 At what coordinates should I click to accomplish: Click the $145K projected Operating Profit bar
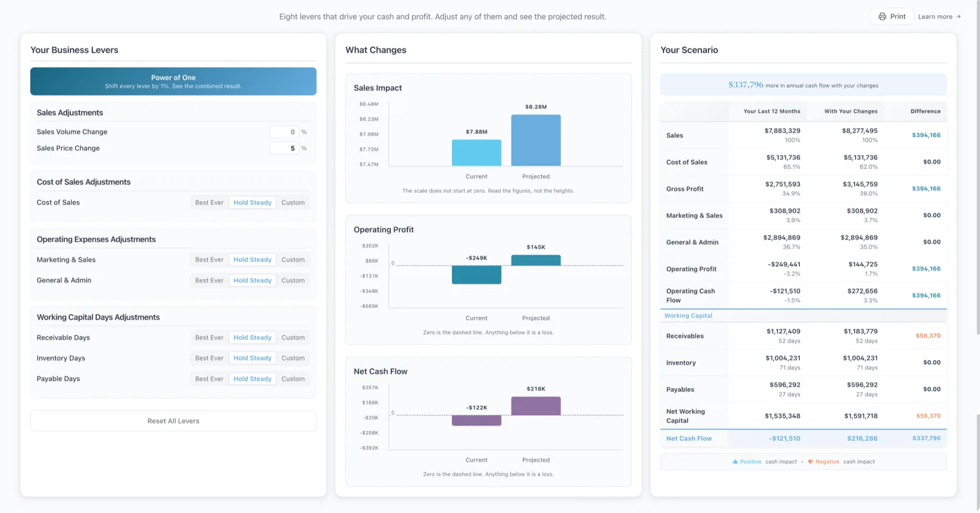click(536, 260)
